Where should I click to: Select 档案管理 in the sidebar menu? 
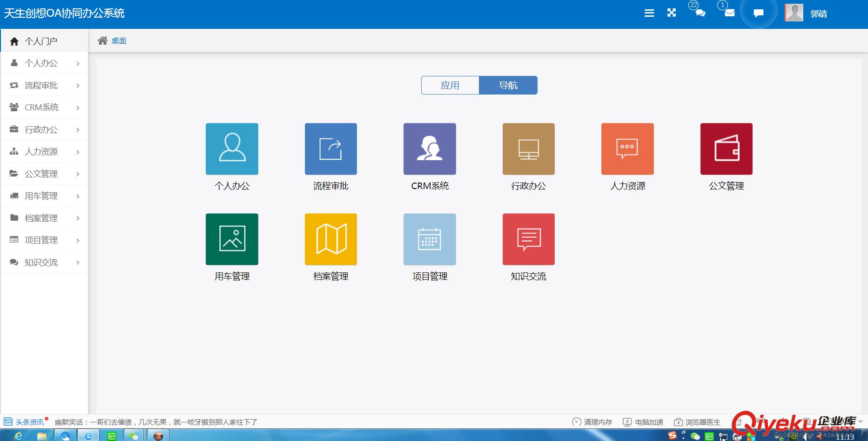pyautogui.click(x=44, y=218)
